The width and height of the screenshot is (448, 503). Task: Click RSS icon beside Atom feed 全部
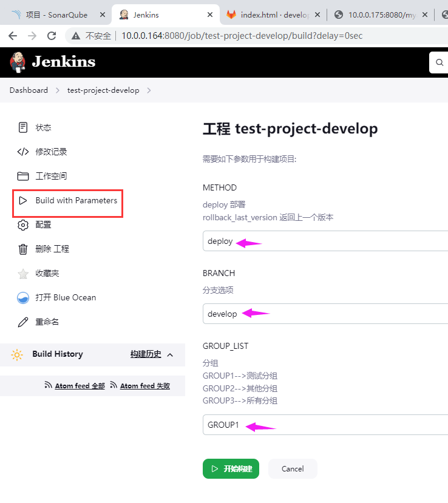click(x=48, y=385)
